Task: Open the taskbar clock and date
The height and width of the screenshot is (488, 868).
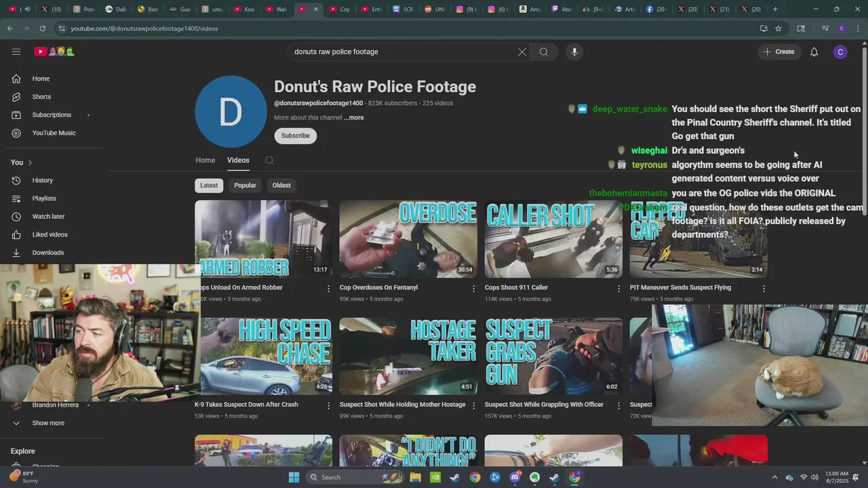Action: point(837,477)
